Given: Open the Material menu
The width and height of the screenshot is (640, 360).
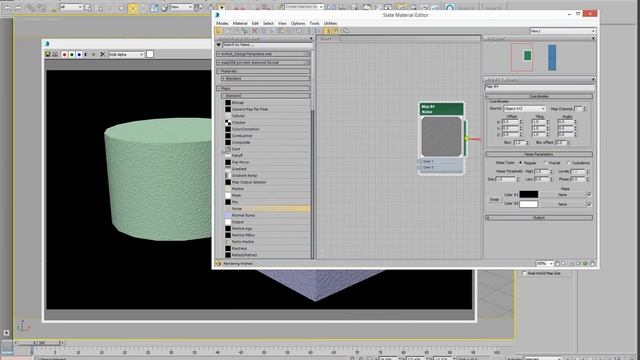Looking at the screenshot, I should point(240,23).
